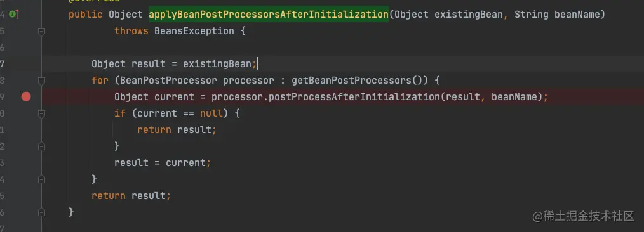Collapse method body at throws BeansException fold marker
This screenshot has height=232, width=644.
(x=41, y=31)
